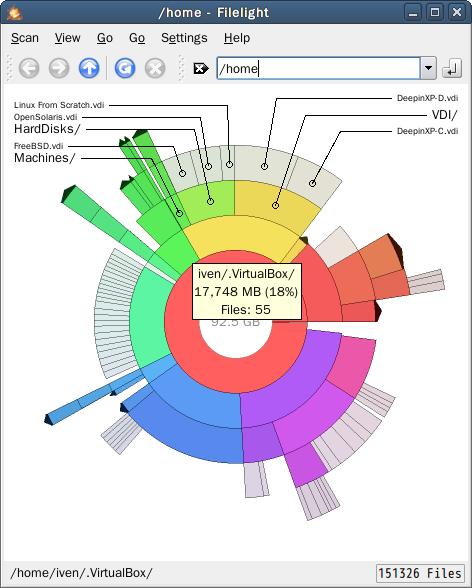Select the OpenSolaris.vdi label
The height and width of the screenshot is (588, 472).
click(45, 117)
